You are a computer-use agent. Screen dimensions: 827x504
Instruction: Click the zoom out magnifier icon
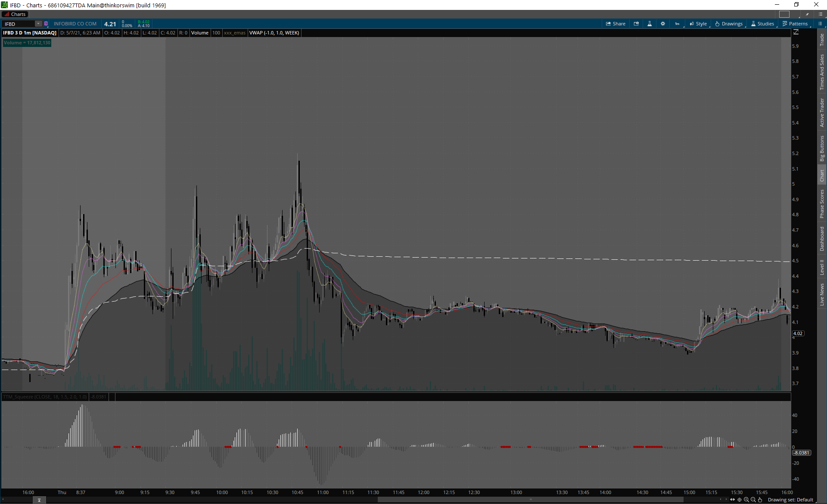click(x=753, y=500)
